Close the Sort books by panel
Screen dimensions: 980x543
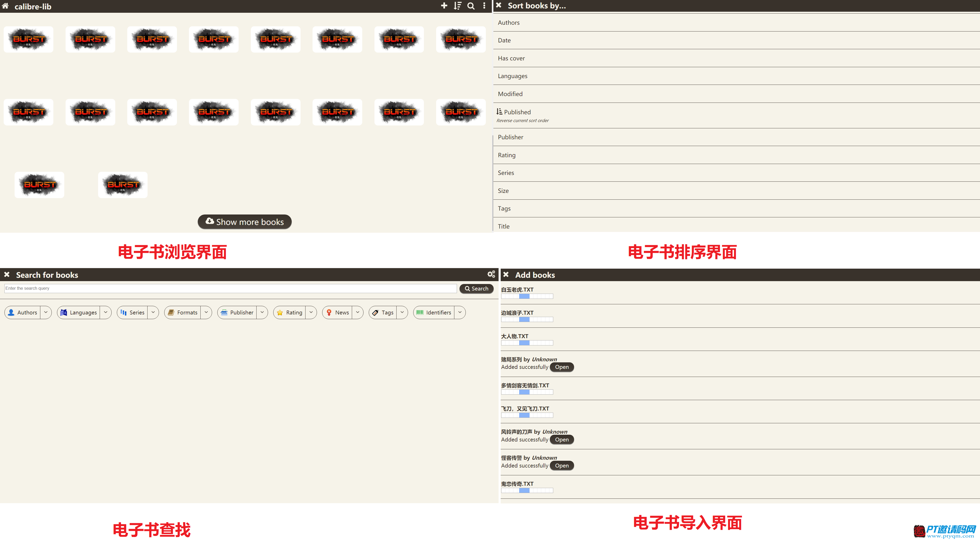point(499,5)
